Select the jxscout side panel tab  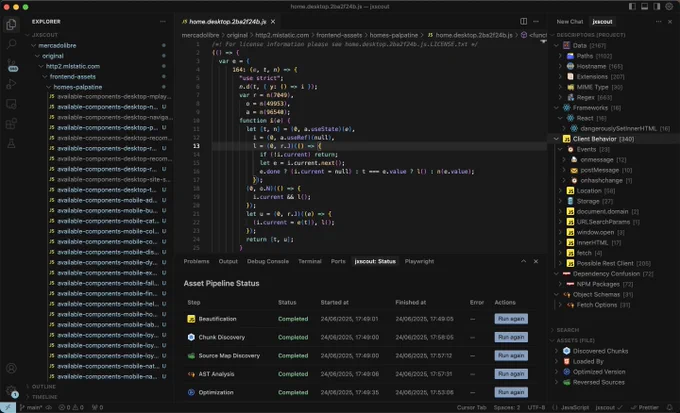pyautogui.click(x=602, y=21)
